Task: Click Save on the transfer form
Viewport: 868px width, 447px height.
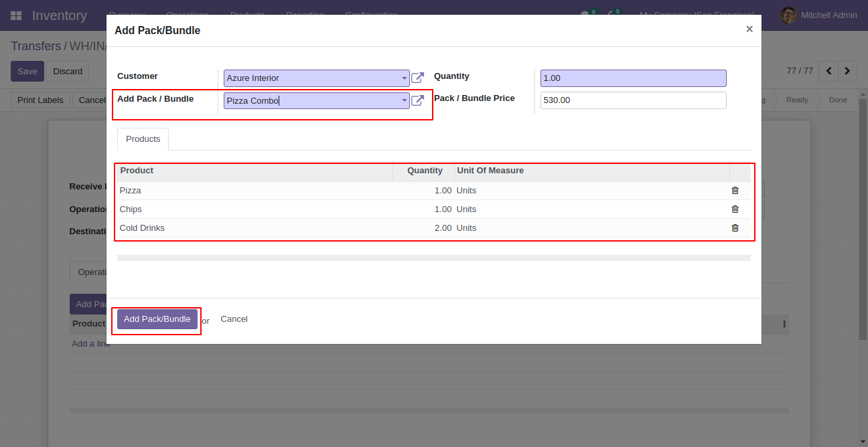Action: pos(27,72)
